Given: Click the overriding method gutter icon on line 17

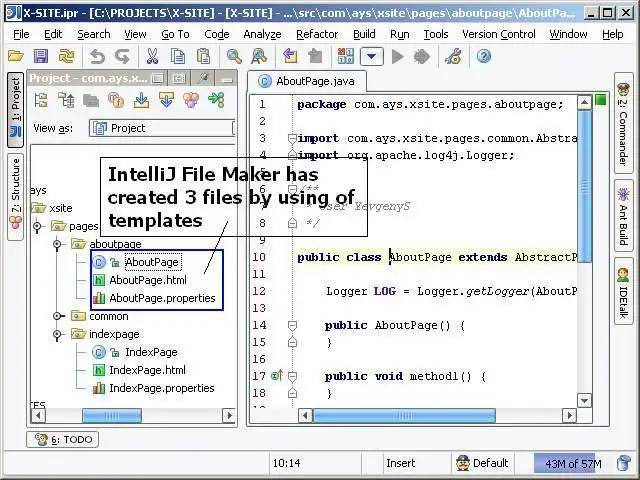Looking at the screenshot, I should tap(277, 376).
